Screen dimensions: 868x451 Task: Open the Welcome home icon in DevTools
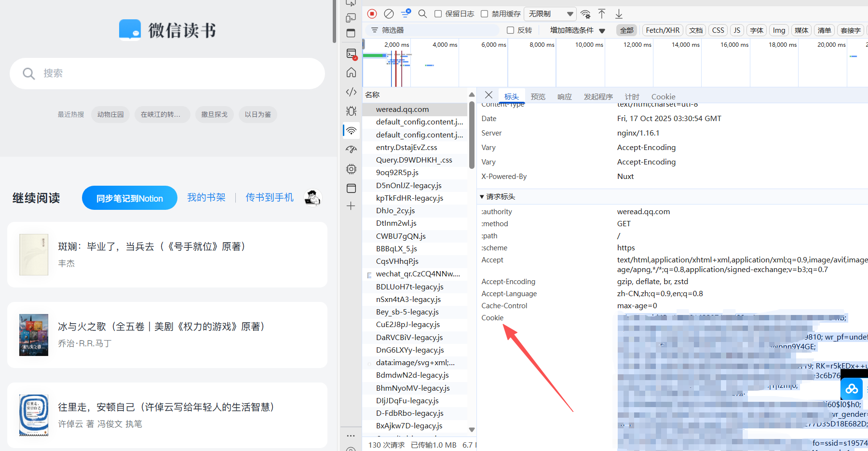(x=351, y=72)
